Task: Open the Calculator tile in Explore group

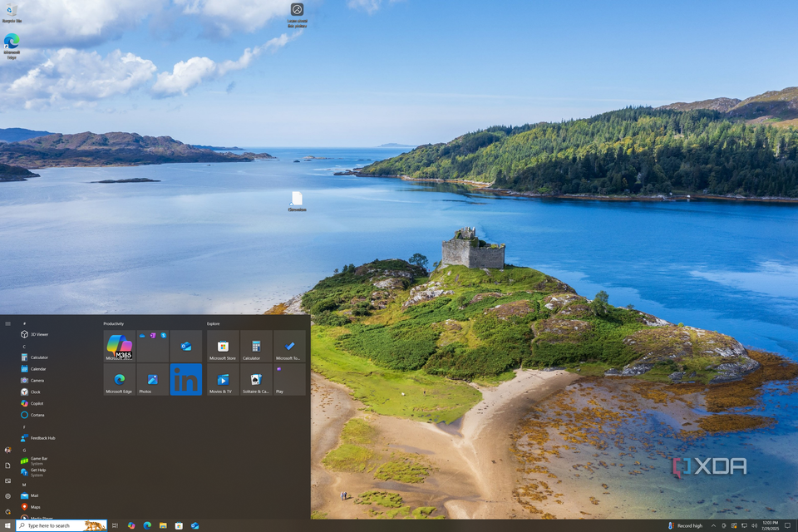Action: [256, 346]
